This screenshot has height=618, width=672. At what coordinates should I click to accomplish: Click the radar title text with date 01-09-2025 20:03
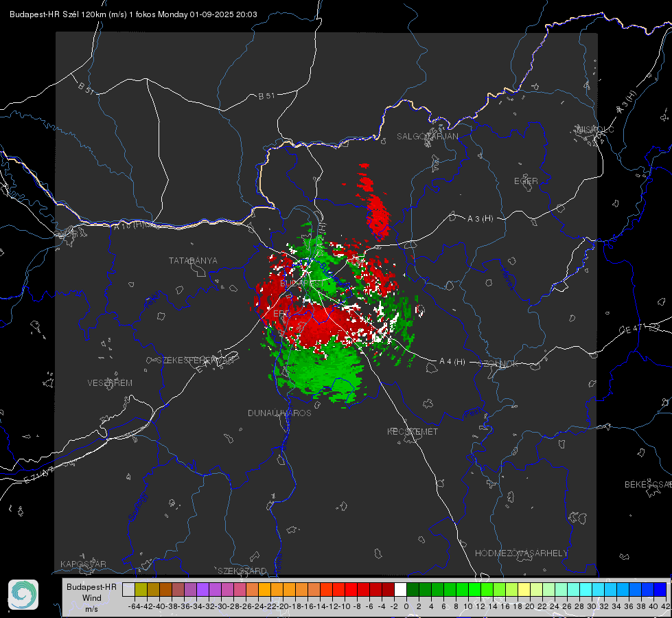[x=133, y=14]
